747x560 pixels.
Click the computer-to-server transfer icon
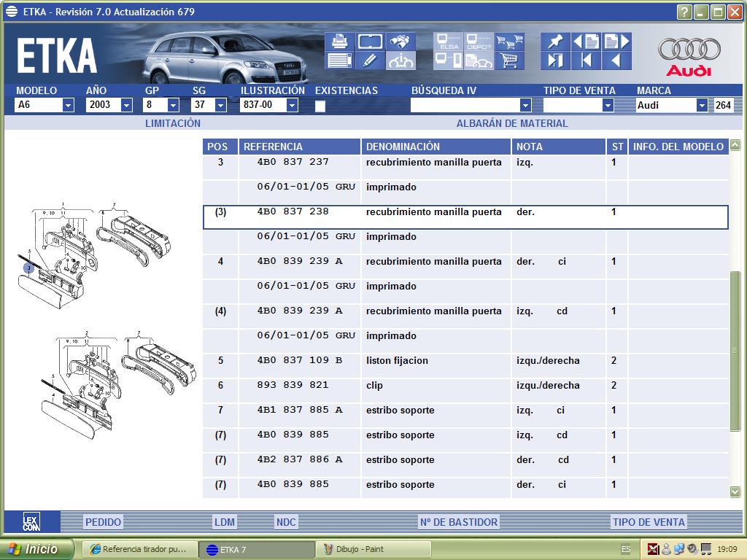[449, 61]
